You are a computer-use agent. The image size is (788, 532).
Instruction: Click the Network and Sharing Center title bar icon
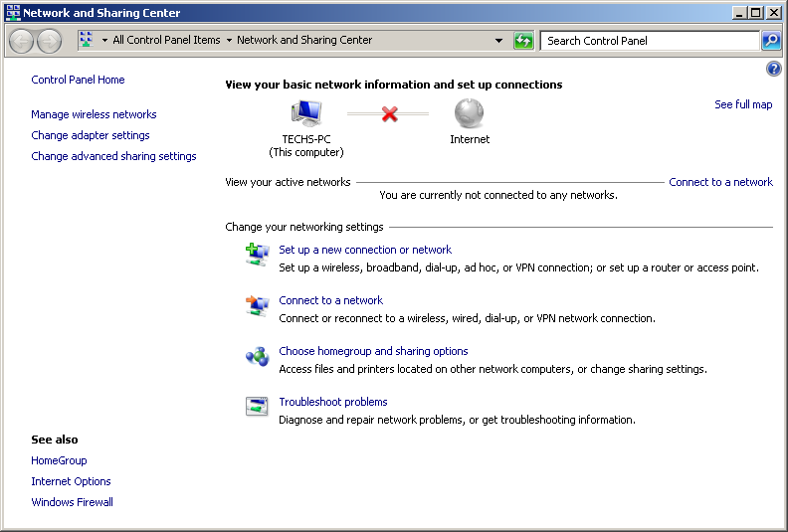13,13
